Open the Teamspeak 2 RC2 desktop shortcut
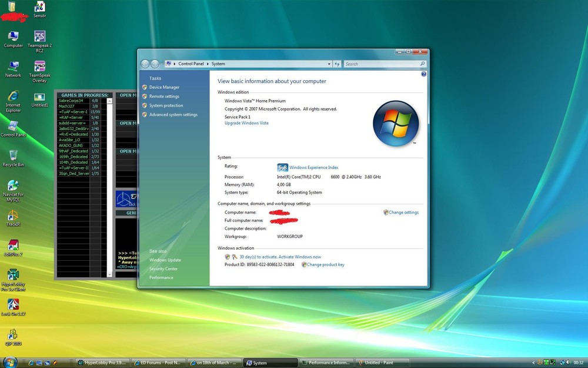 pos(40,42)
